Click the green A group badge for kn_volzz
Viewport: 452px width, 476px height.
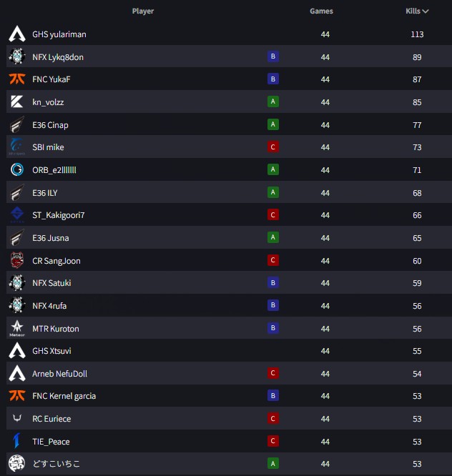pyautogui.click(x=273, y=101)
